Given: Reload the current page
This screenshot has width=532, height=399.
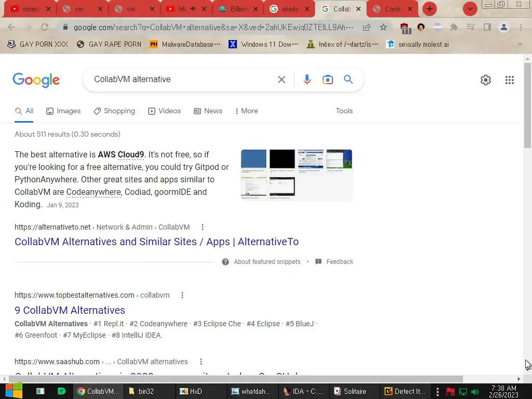Looking at the screenshot, I should (x=45, y=27).
